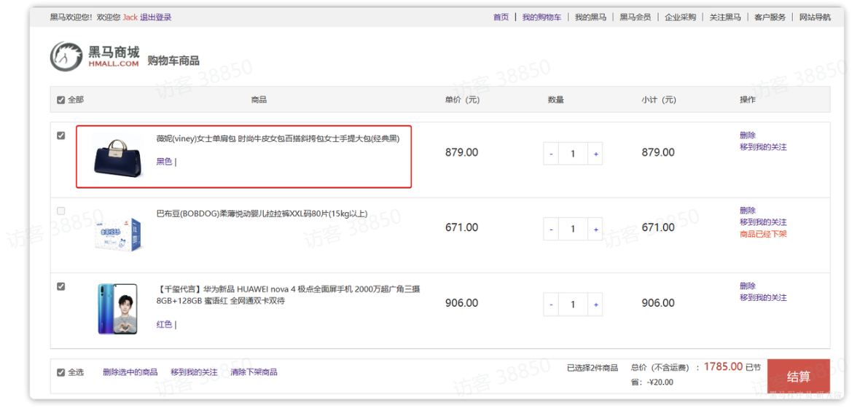Click 删除 for the HUAWEI nova 4
The image size is (868, 408).
tap(747, 286)
